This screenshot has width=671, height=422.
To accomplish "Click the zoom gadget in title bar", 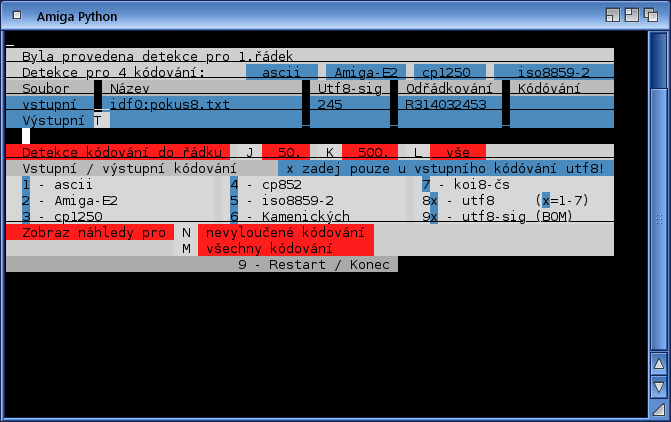I will 633,15.
